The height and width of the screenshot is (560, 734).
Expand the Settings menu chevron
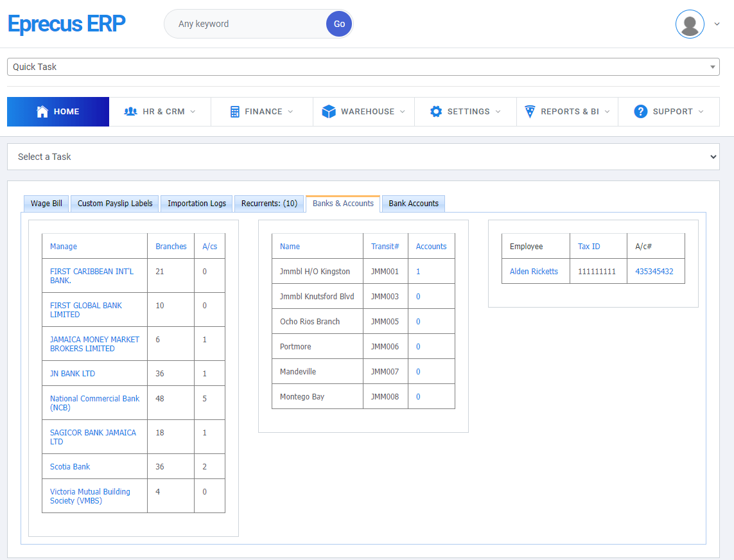498,112
